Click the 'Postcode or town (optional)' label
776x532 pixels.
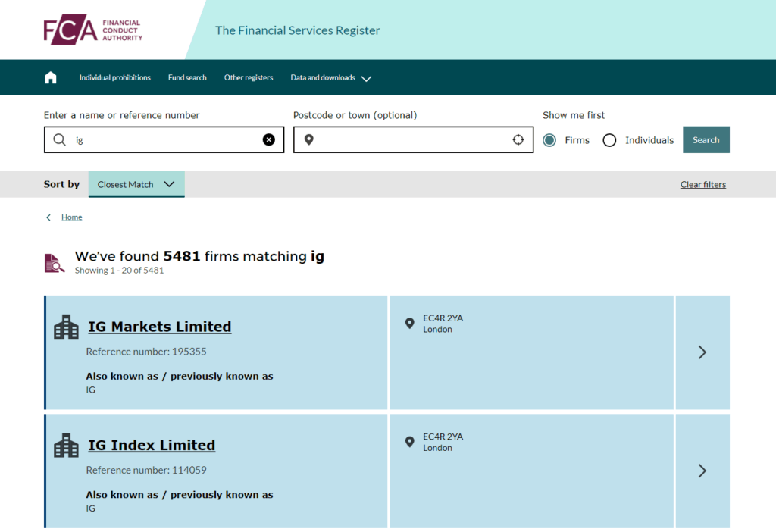355,115
